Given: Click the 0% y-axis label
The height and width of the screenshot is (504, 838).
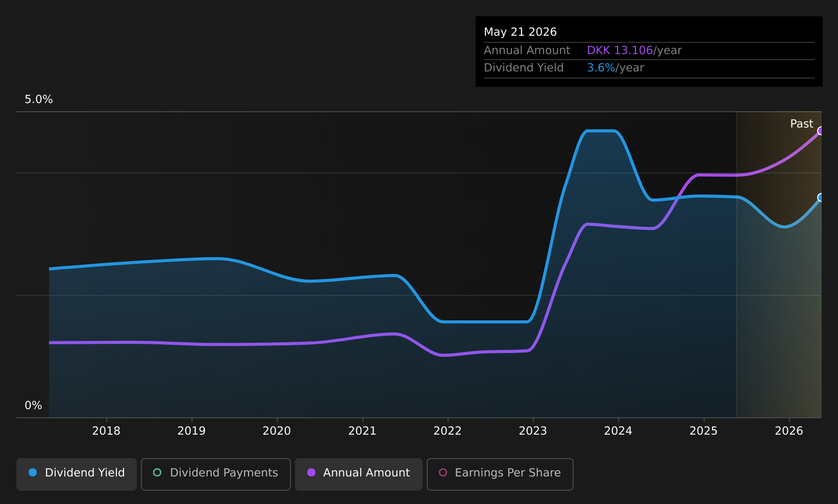Looking at the screenshot, I should pos(33,406).
